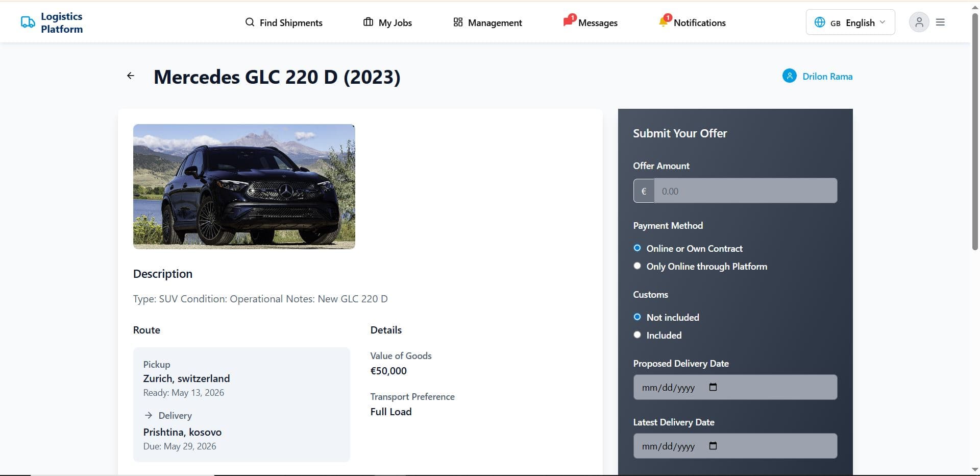Screen dimensions: 980x476
Task: Click the user avatar icon
Action: (x=919, y=22)
